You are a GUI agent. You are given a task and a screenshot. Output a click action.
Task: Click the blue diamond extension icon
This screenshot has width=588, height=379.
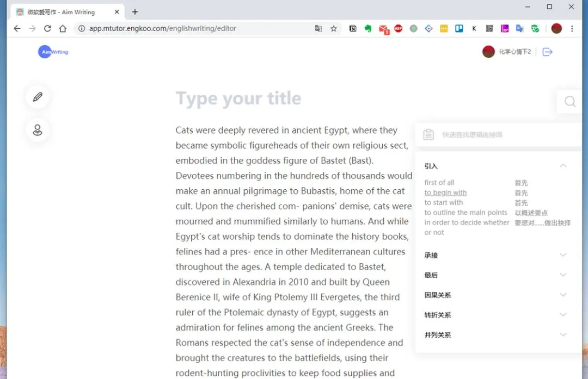pyautogui.click(x=428, y=28)
